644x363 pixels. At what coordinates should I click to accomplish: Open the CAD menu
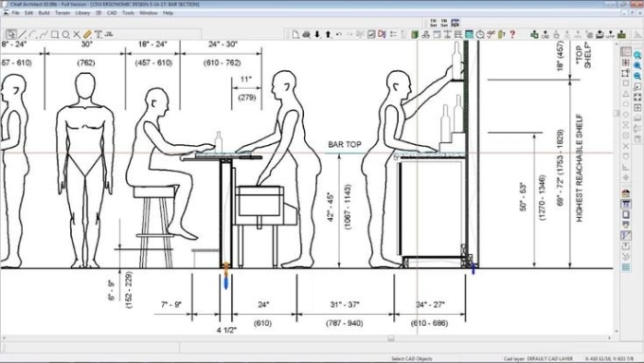coord(112,12)
